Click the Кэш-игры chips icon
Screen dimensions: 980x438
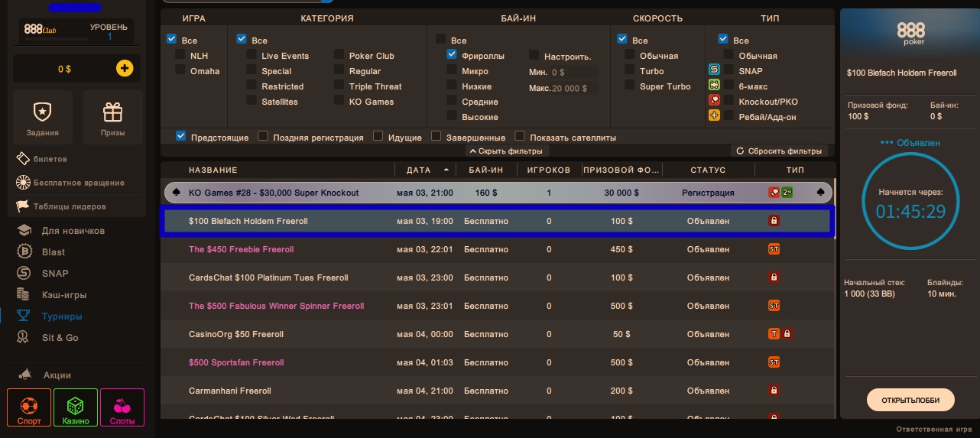[x=24, y=294]
